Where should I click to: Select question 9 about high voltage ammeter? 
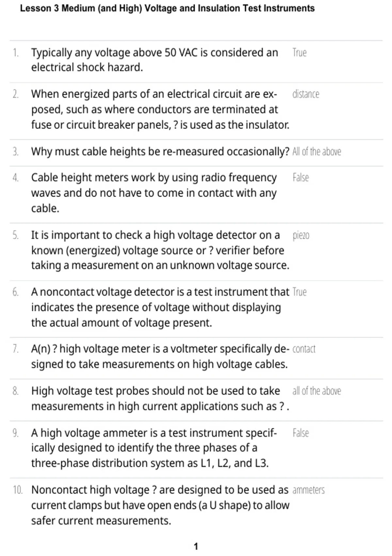click(x=154, y=448)
